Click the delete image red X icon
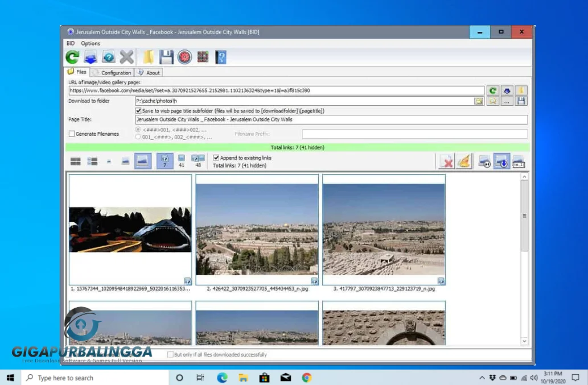 (x=446, y=162)
